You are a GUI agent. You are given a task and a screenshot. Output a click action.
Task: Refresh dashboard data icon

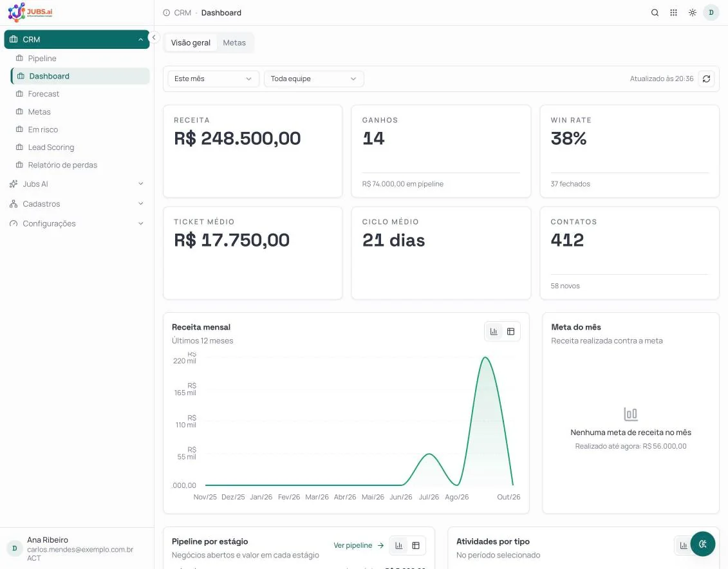tap(706, 79)
